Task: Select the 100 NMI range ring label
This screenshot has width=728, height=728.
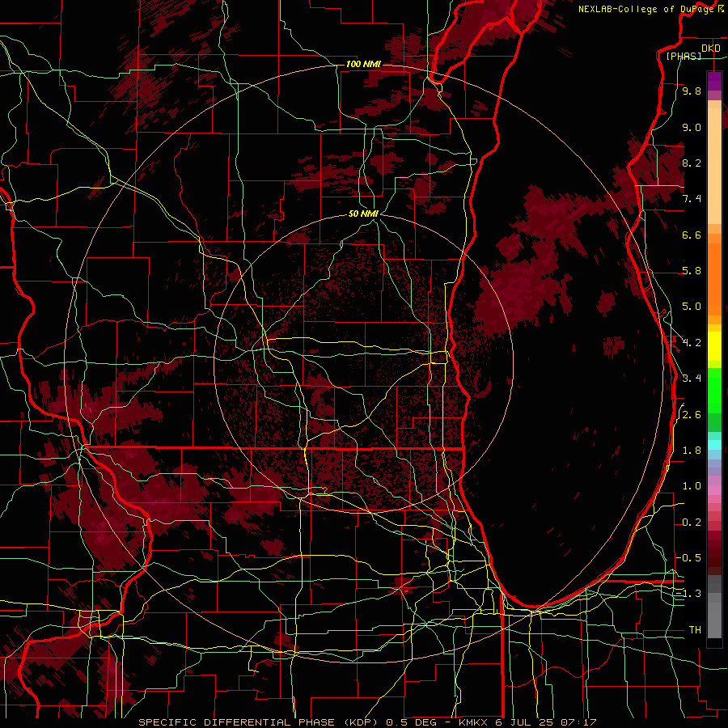Action: click(363, 64)
